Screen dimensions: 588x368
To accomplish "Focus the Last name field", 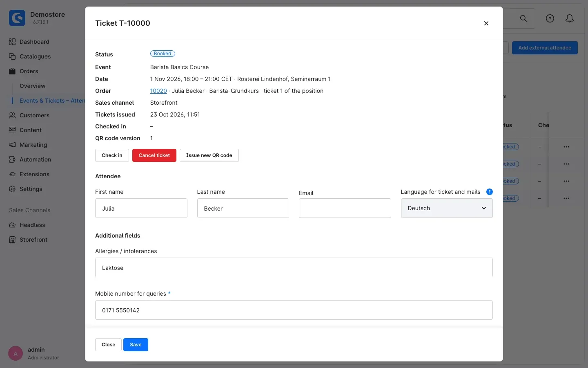I will tap(243, 208).
